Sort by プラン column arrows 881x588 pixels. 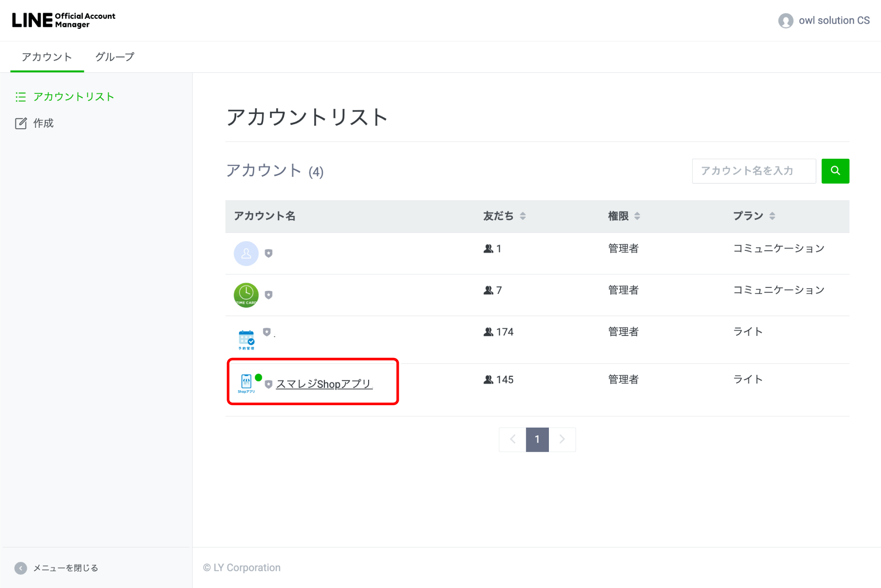(772, 216)
